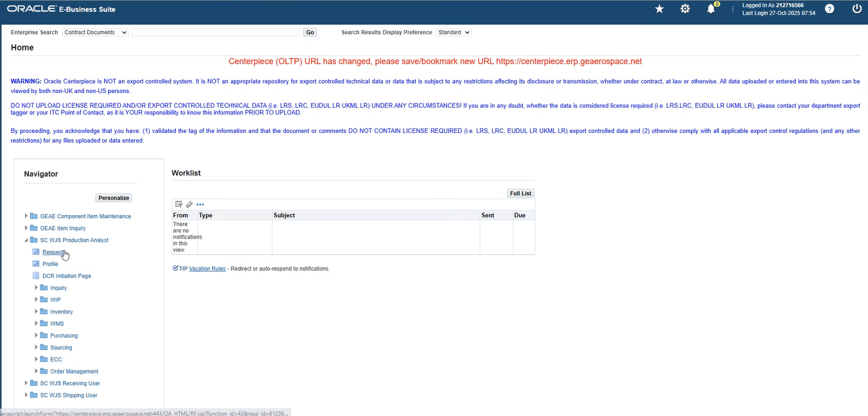This screenshot has height=416, width=868.
Task: Open the Contract Documents search dropdown
Action: tap(95, 32)
